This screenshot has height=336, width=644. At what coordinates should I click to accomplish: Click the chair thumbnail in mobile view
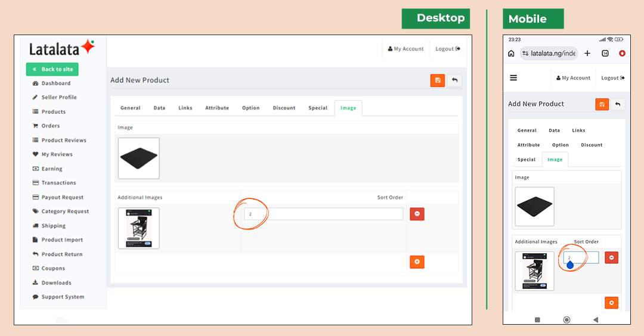tap(534, 271)
